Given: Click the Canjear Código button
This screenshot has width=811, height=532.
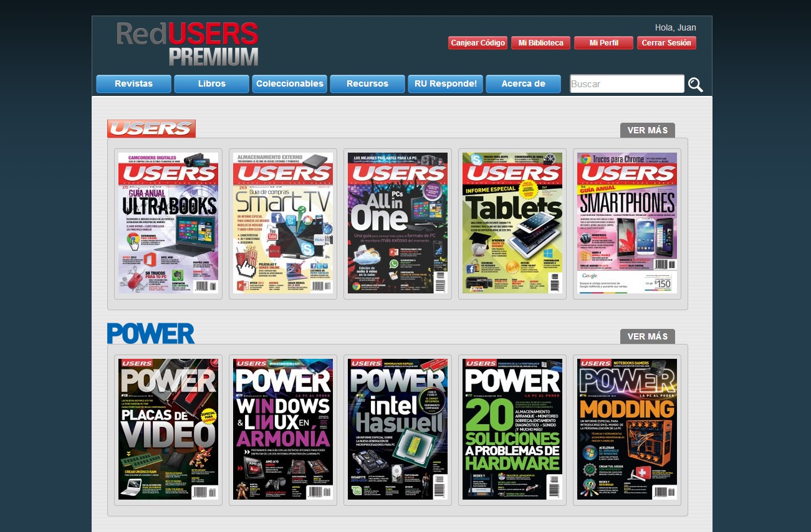Looking at the screenshot, I should pyautogui.click(x=477, y=43).
